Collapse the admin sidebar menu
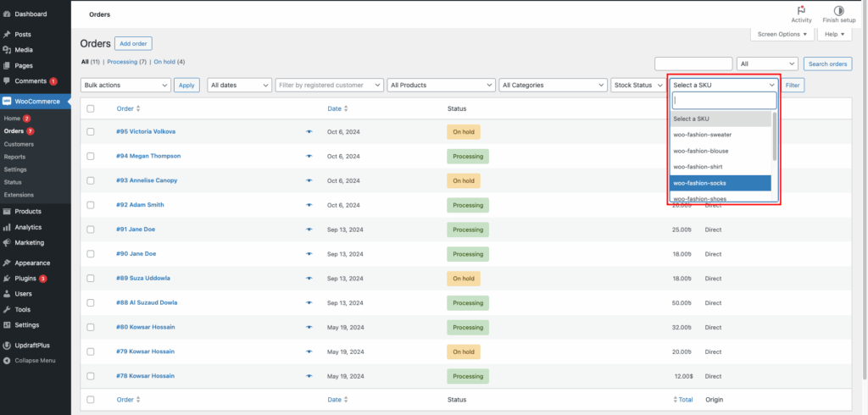This screenshot has height=415, width=868. point(35,361)
